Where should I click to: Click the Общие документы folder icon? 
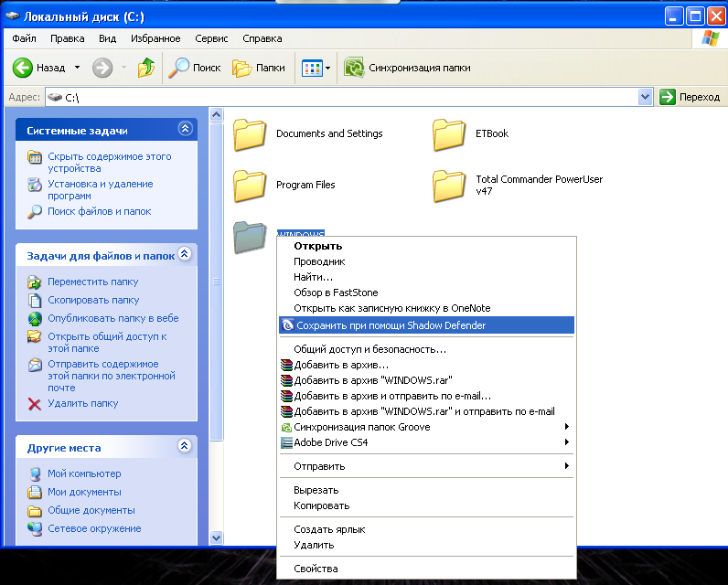pyautogui.click(x=35, y=511)
